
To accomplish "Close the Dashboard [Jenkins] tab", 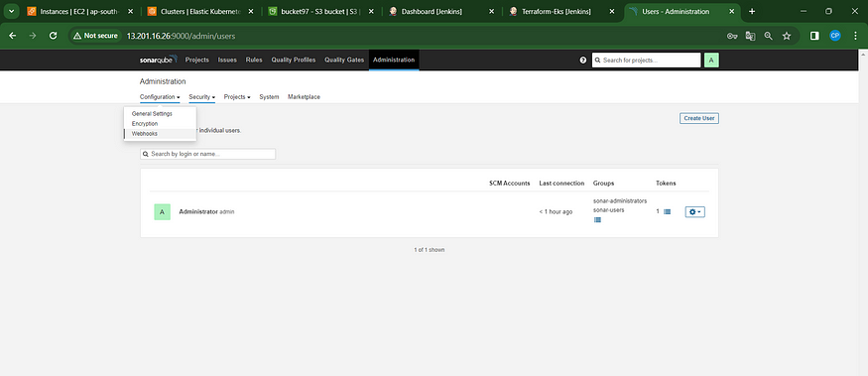I will [491, 12].
